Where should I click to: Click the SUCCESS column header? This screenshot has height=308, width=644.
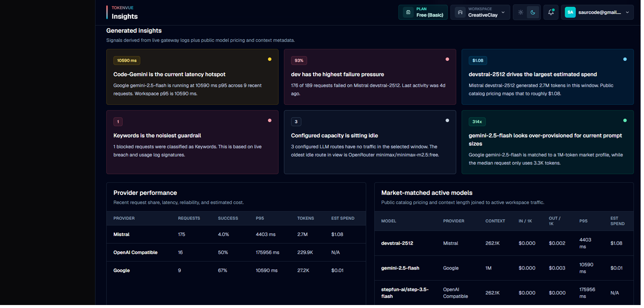click(x=228, y=218)
